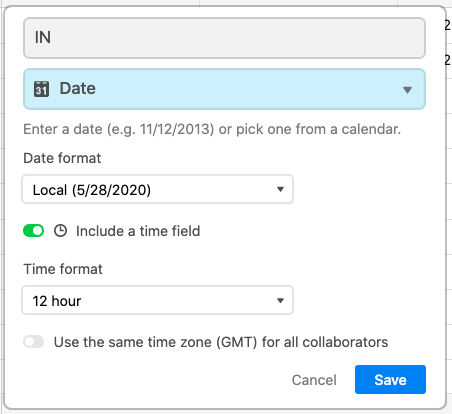Click the clock icon near time field option
The image size is (452, 414).
point(60,231)
